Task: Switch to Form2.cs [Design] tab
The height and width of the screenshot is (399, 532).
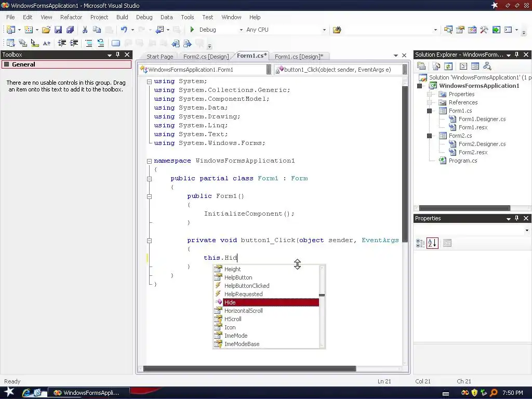Action: pyautogui.click(x=206, y=57)
